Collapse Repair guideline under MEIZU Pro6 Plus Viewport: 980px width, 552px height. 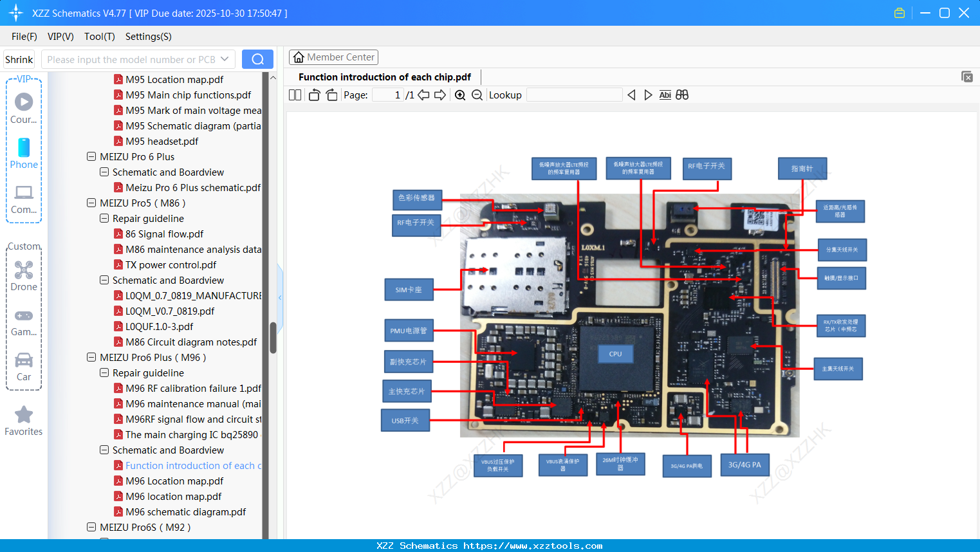point(104,373)
